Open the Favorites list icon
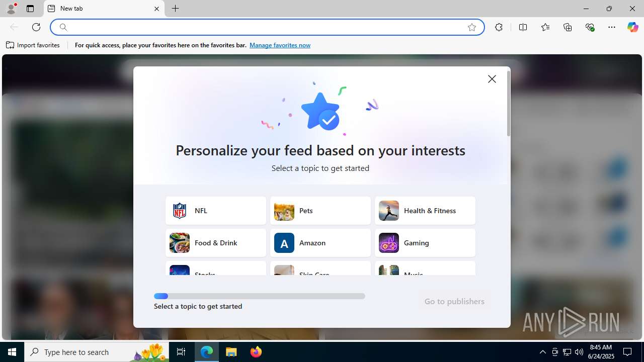Image resolution: width=644 pixels, height=362 pixels. [x=545, y=27]
